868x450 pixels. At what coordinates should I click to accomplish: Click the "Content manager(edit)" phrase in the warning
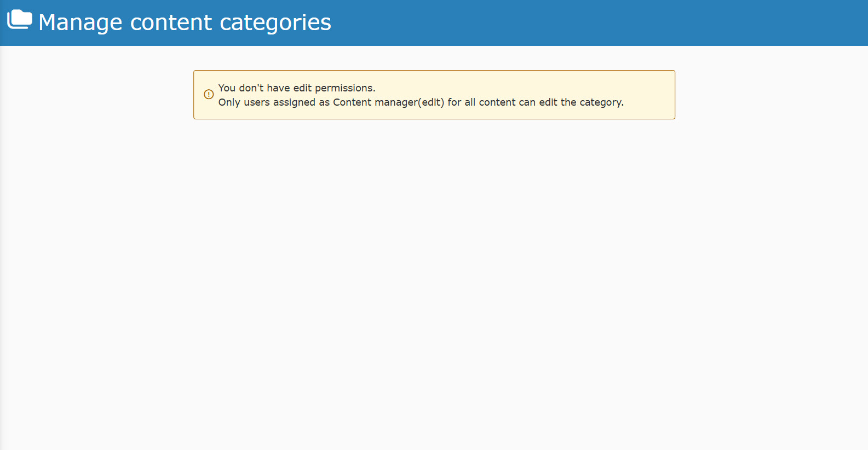388,102
